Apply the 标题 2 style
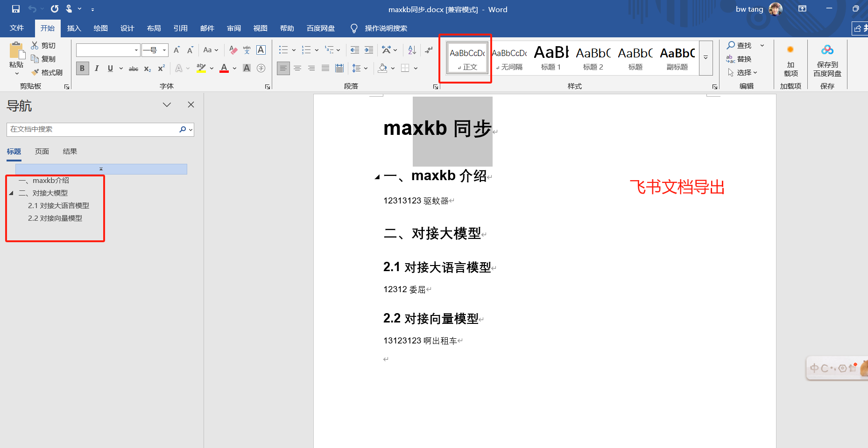Viewport: 868px width, 448px height. click(x=593, y=58)
